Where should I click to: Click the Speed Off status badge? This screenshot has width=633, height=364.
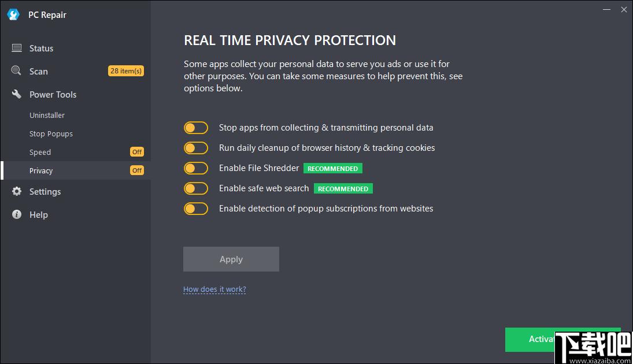point(137,152)
